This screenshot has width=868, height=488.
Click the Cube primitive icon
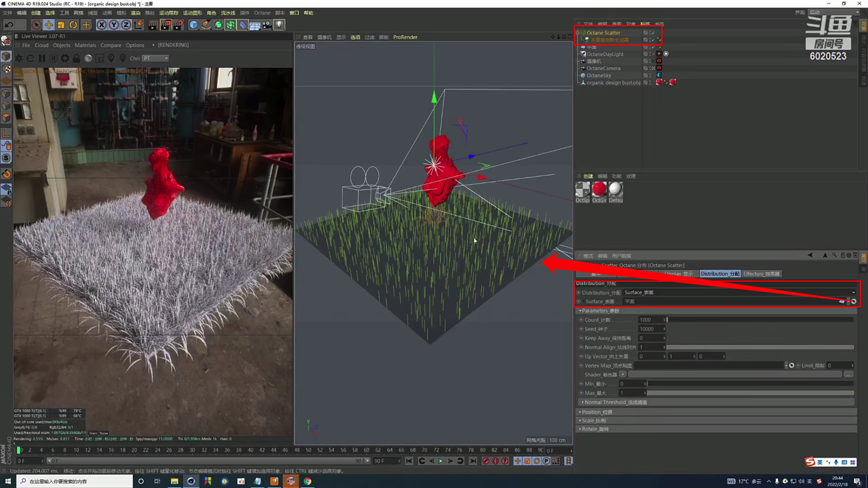point(193,25)
